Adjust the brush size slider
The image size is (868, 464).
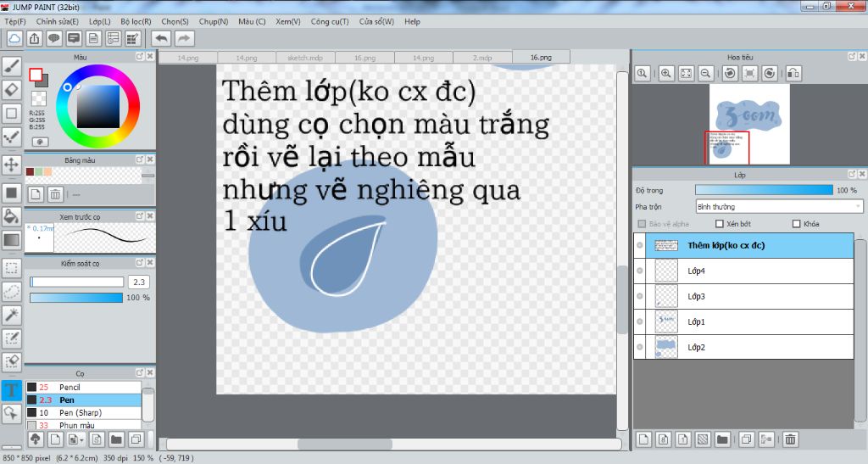click(x=76, y=282)
